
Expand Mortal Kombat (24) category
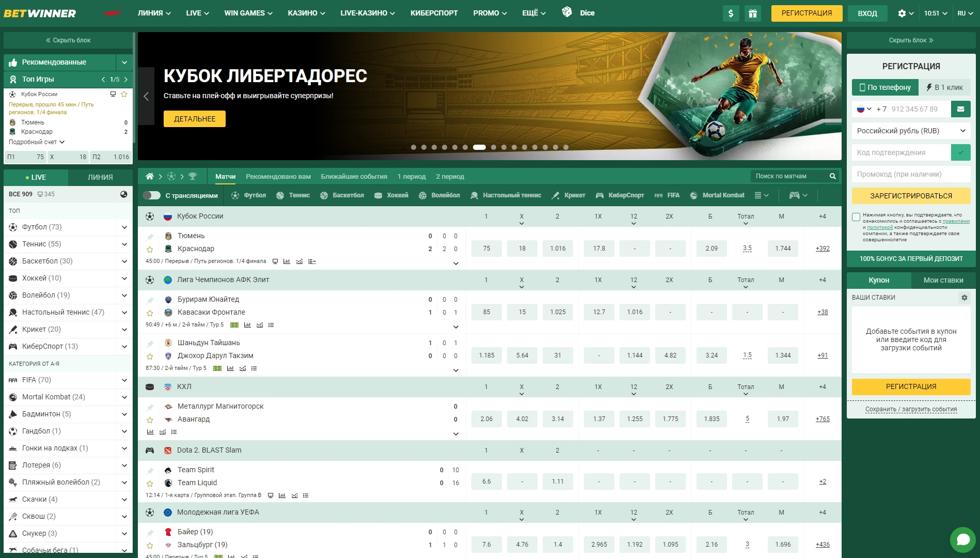(124, 397)
